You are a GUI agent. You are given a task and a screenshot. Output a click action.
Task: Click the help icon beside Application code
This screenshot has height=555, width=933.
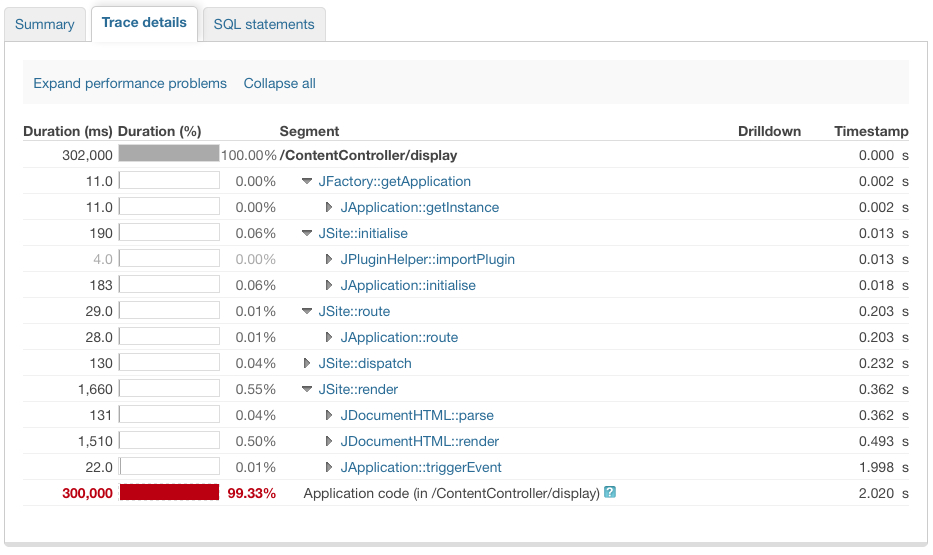coord(610,492)
